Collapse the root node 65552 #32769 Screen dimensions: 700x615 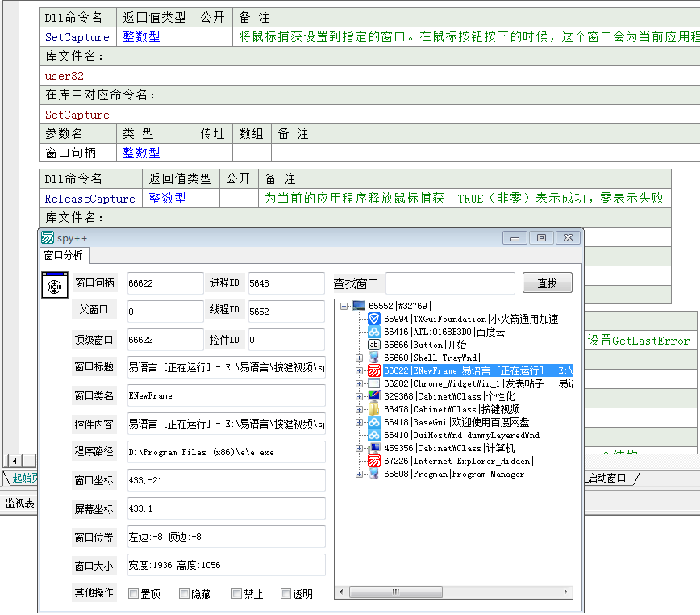pos(344,306)
